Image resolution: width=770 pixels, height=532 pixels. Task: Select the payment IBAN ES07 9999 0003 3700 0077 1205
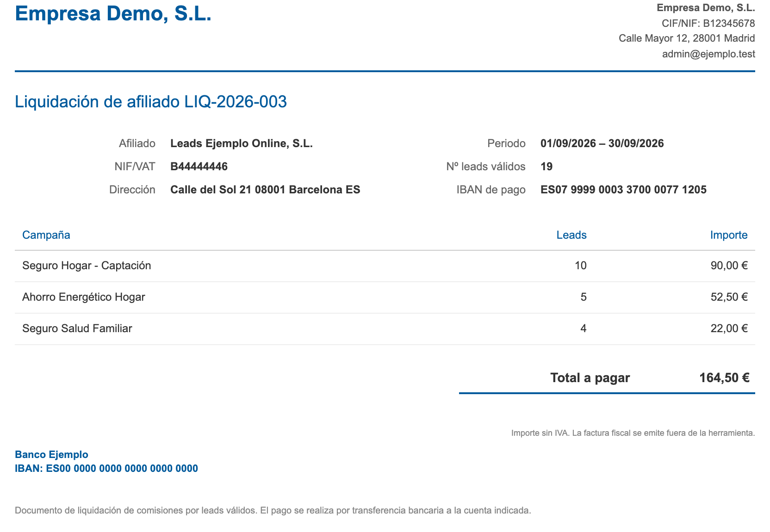point(623,190)
